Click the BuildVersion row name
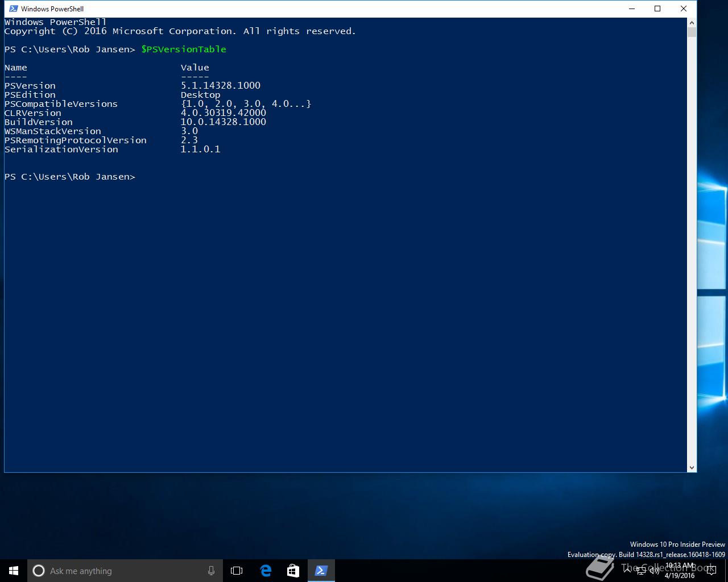The image size is (728, 582). pos(39,122)
